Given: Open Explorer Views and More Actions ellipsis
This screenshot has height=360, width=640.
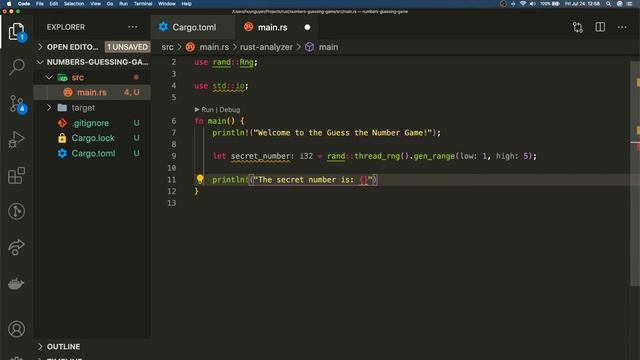Looking at the screenshot, I should [133, 27].
